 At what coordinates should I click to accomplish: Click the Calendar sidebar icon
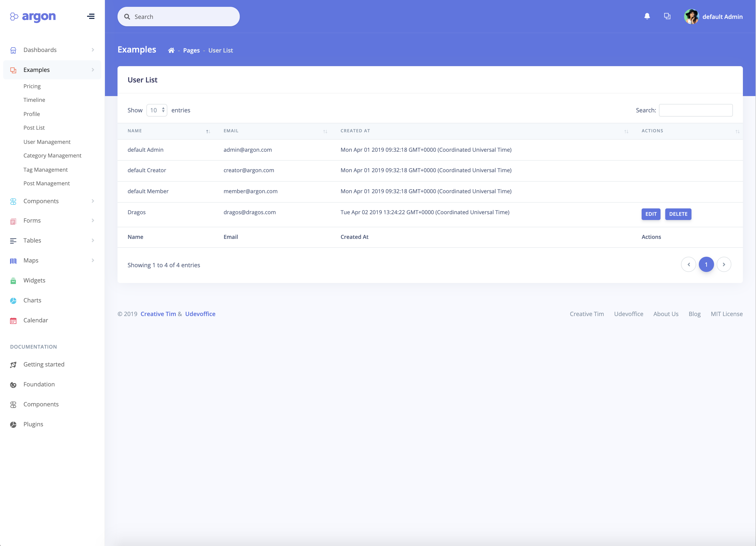pyautogui.click(x=13, y=321)
